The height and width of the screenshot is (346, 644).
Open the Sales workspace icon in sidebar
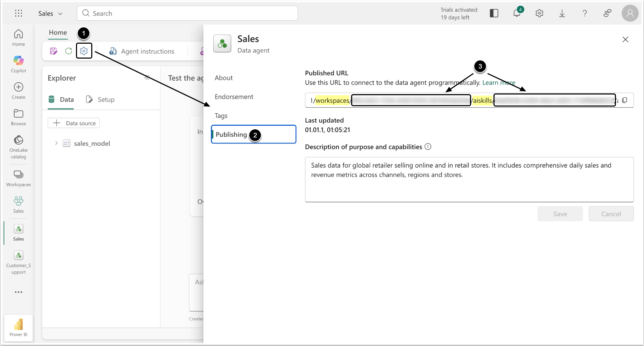click(18, 205)
